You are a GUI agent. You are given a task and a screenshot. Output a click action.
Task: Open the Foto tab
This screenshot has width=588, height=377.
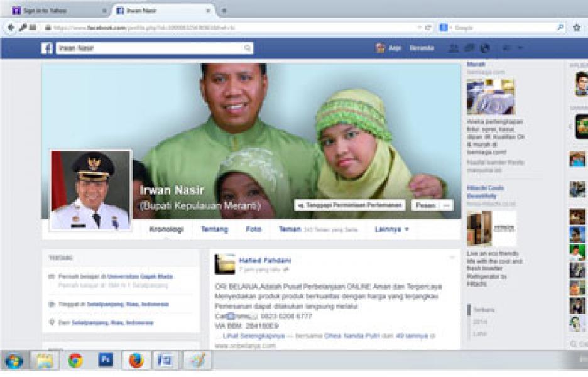pyautogui.click(x=253, y=229)
